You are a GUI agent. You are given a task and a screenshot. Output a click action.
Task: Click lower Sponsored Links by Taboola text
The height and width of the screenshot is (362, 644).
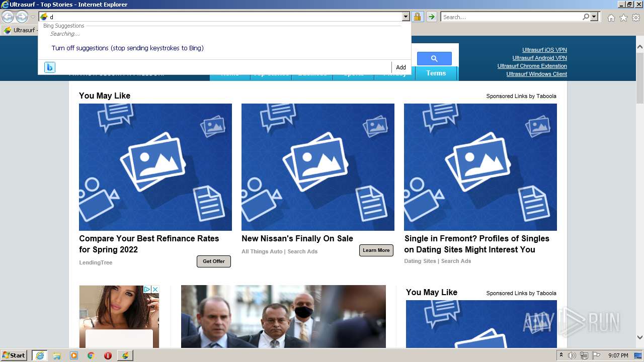(x=521, y=293)
